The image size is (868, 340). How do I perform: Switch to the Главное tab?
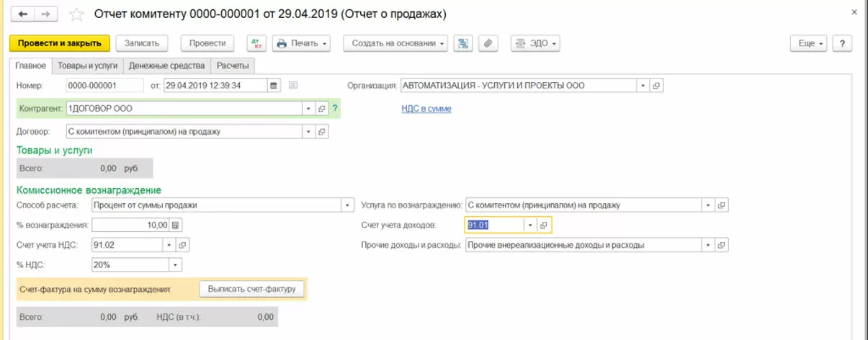[30, 66]
